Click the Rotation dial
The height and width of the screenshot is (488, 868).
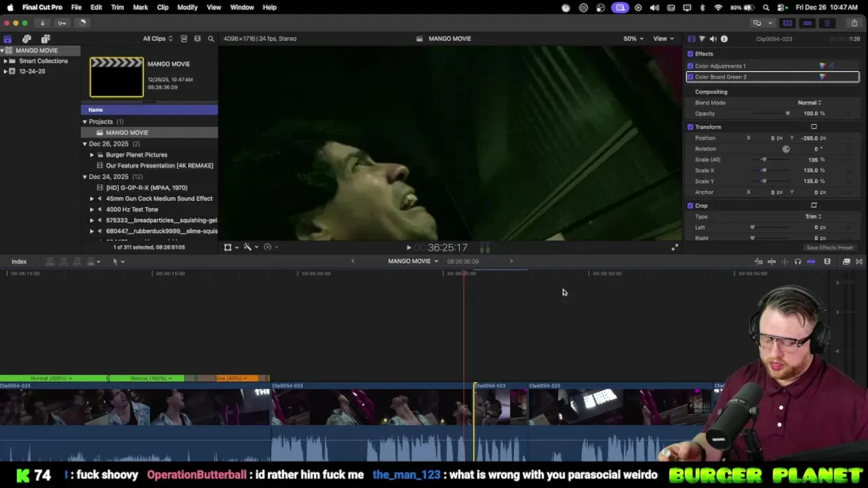tap(786, 148)
